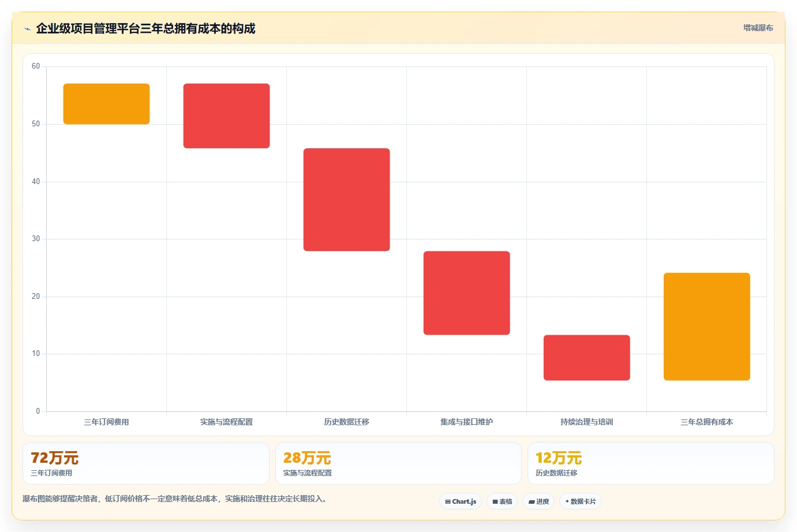Click the y-axis value 20
This screenshot has width=797, height=532.
click(x=36, y=297)
